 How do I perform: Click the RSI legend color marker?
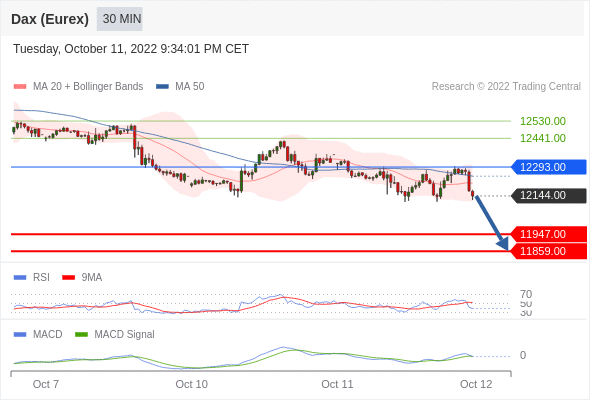tap(20, 277)
